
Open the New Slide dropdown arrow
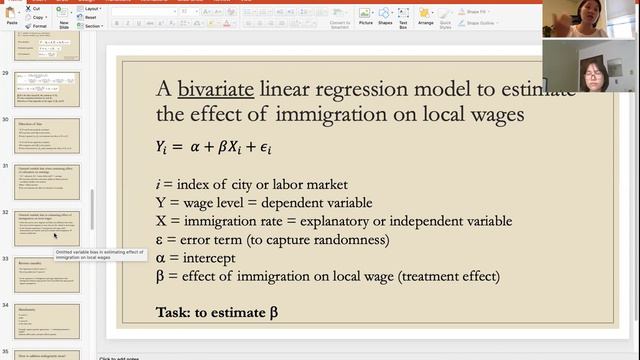tap(71, 13)
